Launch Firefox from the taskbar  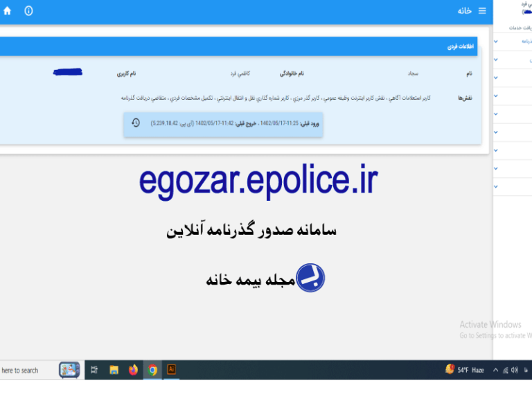(x=133, y=370)
